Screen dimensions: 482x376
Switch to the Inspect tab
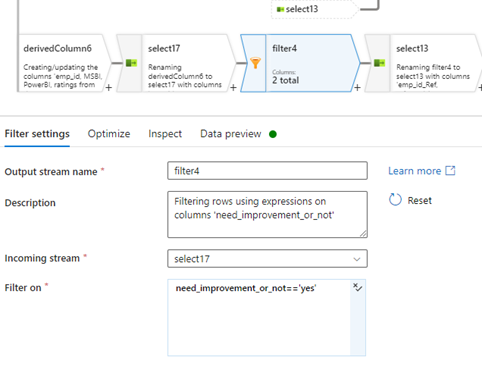[165, 134]
